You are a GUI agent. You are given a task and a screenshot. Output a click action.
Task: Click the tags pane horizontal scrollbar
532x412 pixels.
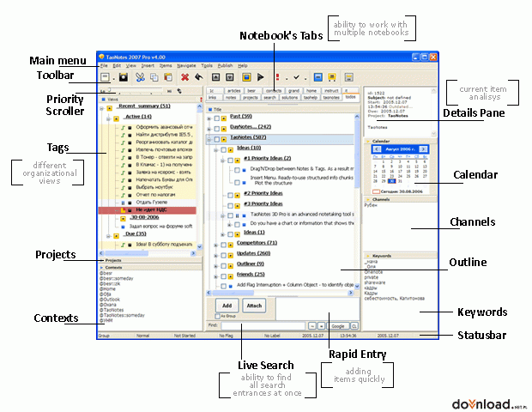(148, 253)
